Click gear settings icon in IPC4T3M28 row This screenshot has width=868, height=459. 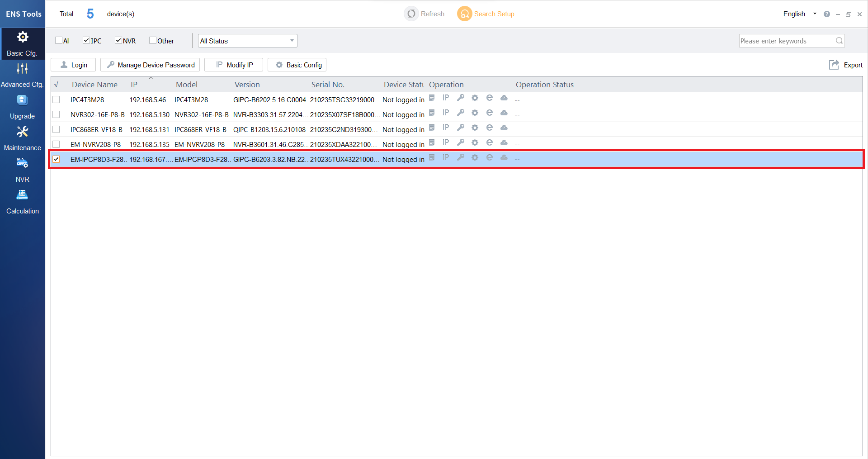[475, 98]
